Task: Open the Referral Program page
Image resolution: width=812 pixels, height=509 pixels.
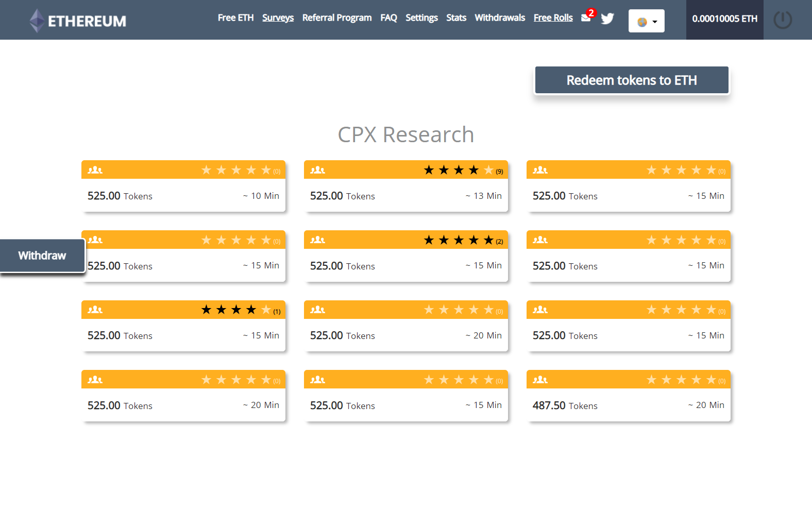Action: click(337, 18)
